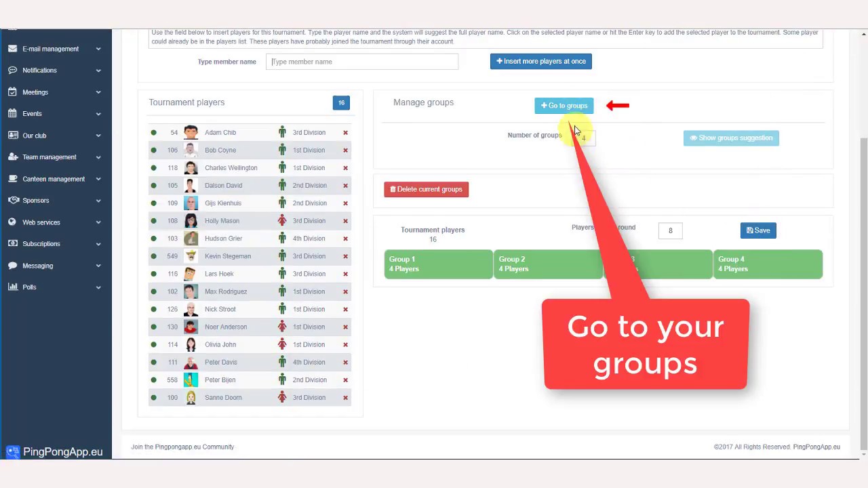Click Noer Anderson gender figure icon

pos(282,327)
